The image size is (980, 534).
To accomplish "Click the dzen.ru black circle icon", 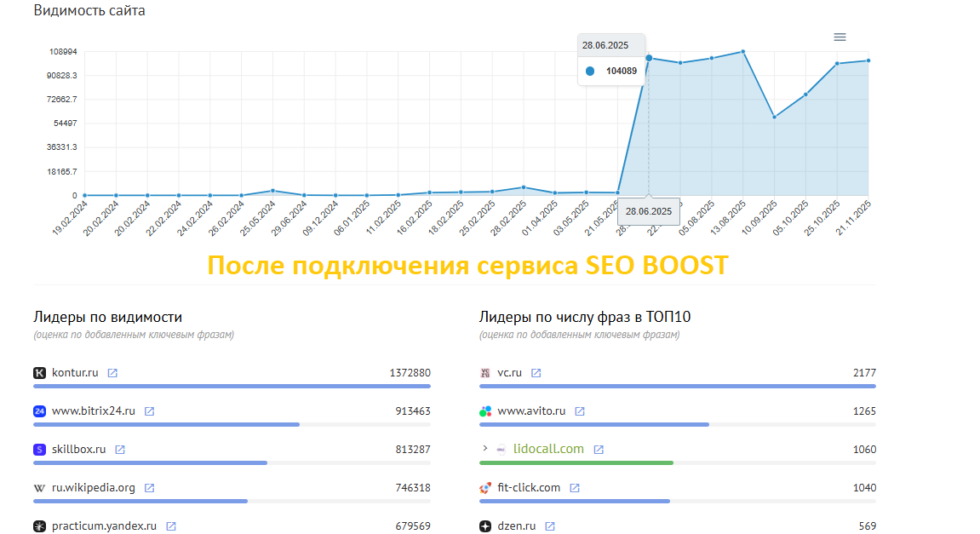I will click(484, 525).
